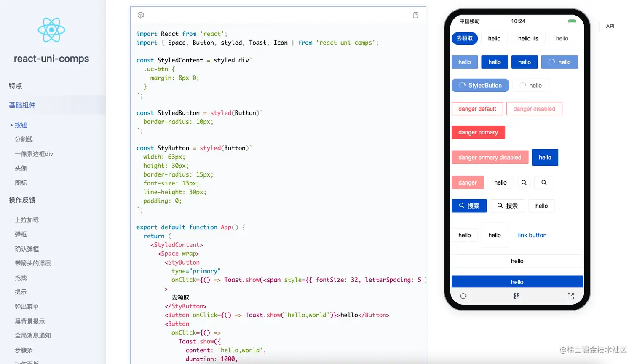Tap the 去领取 button
637x364 pixels.
coord(465,38)
